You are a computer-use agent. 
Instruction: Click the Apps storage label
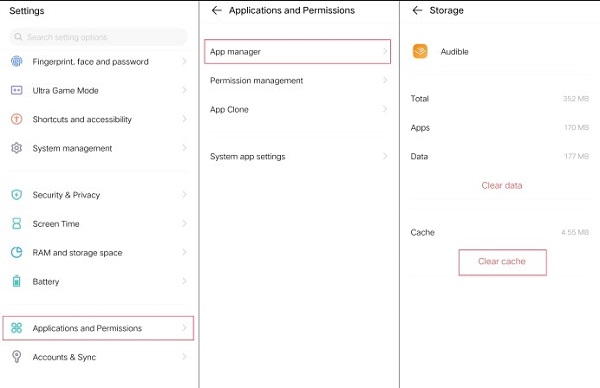420,128
